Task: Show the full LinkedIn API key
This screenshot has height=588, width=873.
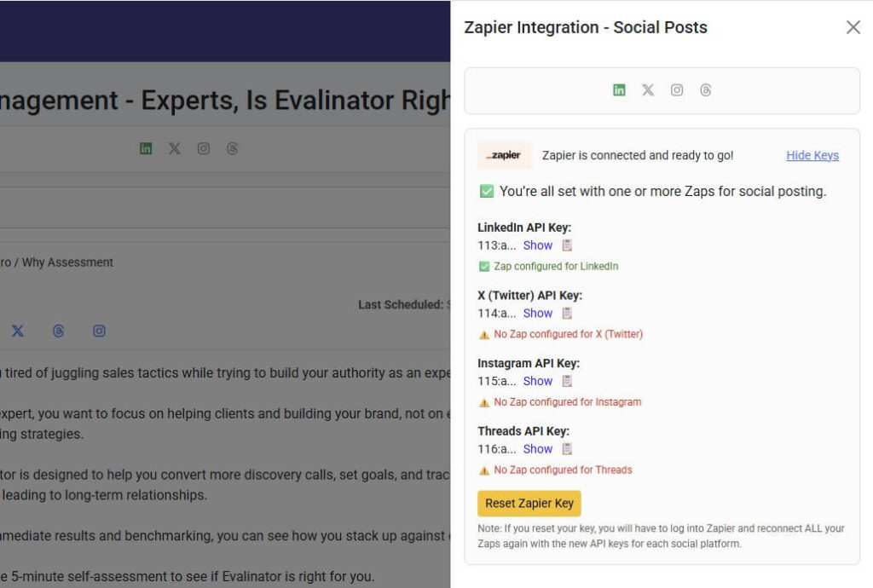Action: pyautogui.click(x=538, y=245)
